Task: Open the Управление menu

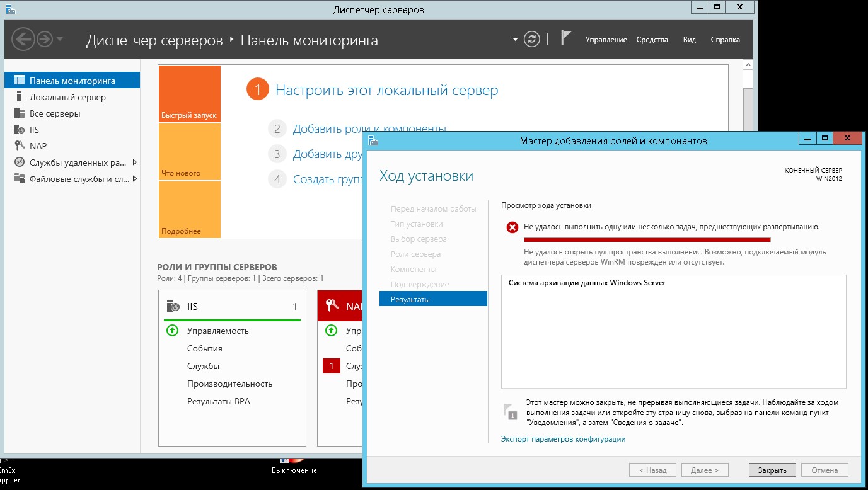Action: 606,40
